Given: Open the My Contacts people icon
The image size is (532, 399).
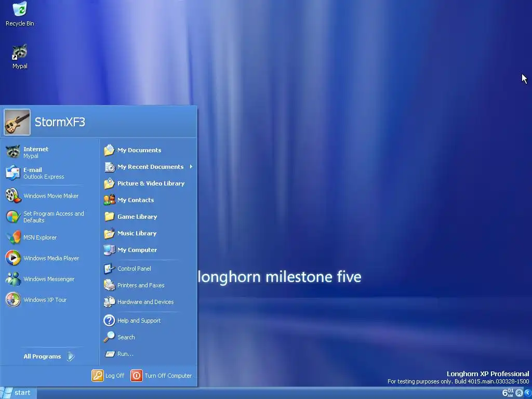Looking at the screenshot, I should [x=109, y=200].
